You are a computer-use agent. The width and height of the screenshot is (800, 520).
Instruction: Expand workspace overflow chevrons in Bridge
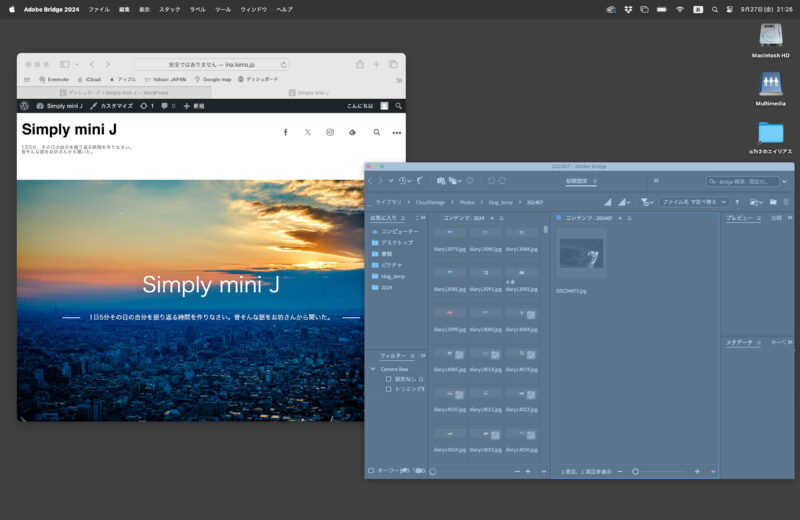click(656, 181)
